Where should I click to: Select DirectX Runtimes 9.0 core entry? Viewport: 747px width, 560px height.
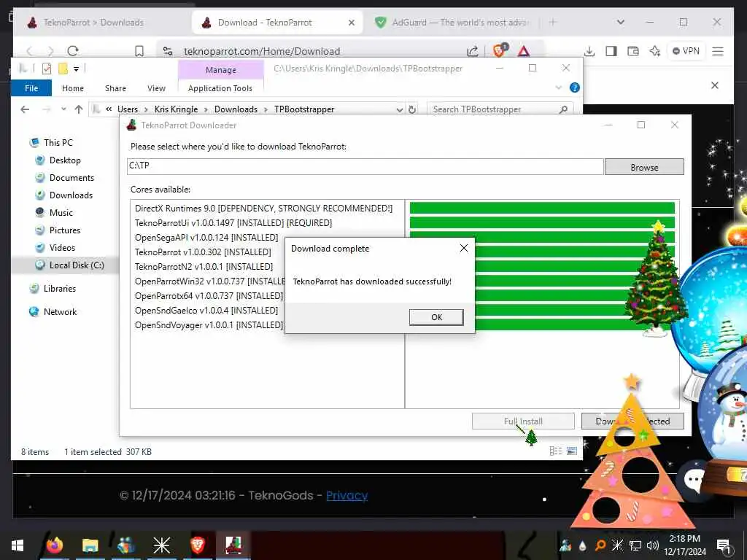point(263,209)
